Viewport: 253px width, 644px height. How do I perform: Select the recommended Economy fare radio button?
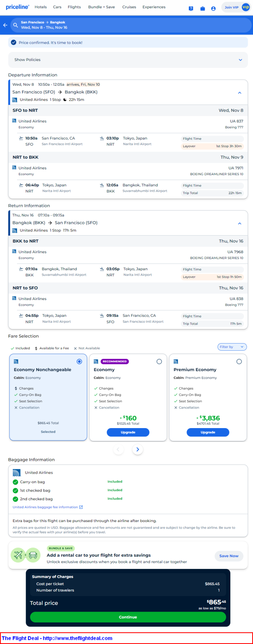click(x=159, y=362)
